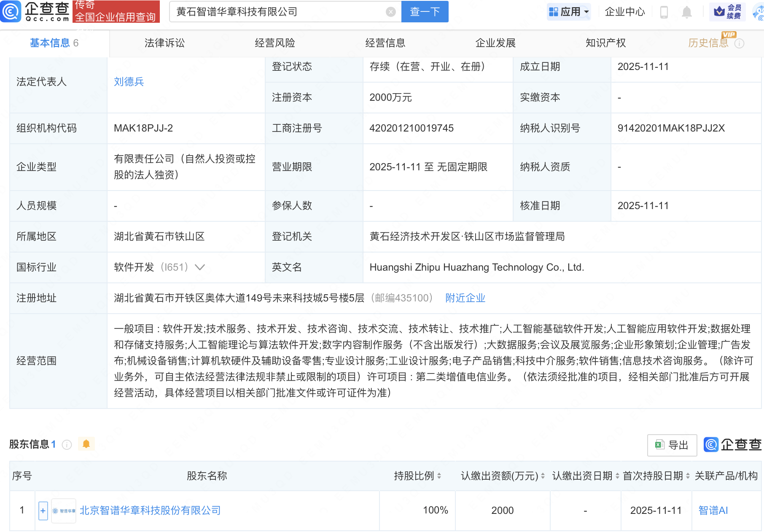Click the info icon next to 股东信息
Viewport: 764px width, 532px height.
[67, 445]
